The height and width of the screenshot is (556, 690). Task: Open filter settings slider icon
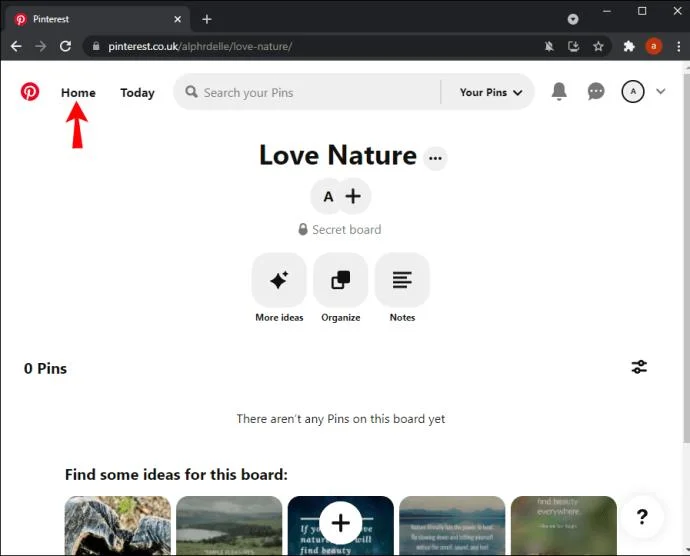coord(639,367)
